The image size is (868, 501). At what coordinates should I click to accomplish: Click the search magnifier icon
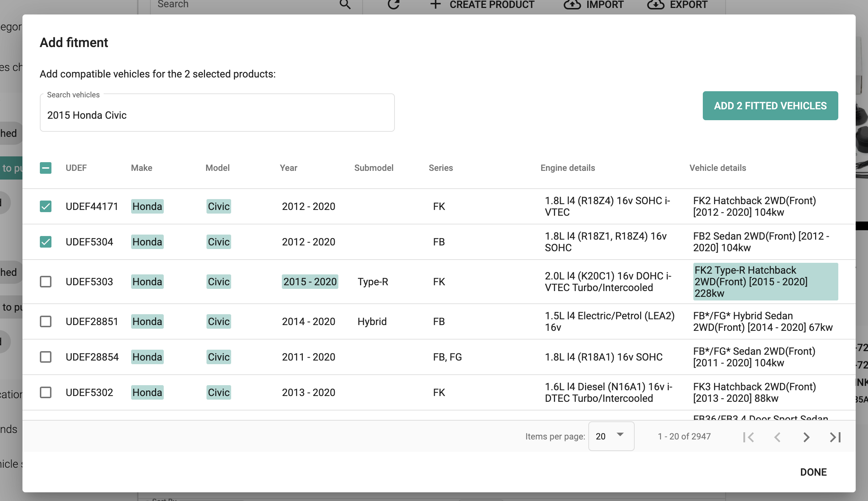[345, 4]
